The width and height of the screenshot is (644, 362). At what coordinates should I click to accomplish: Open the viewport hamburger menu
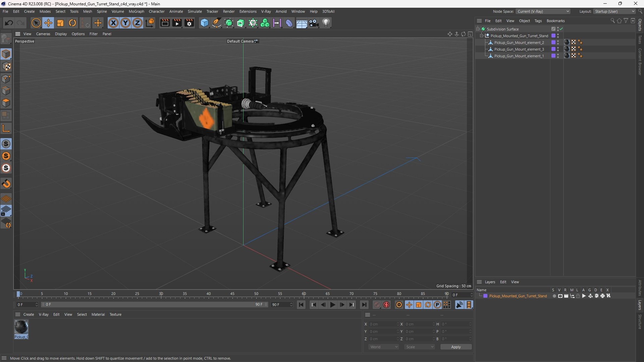coord(18,34)
